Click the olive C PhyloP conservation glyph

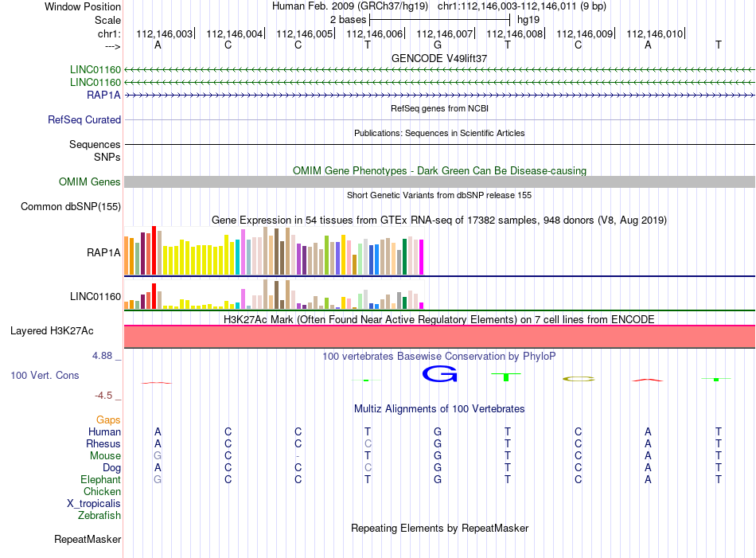(578, 379)
